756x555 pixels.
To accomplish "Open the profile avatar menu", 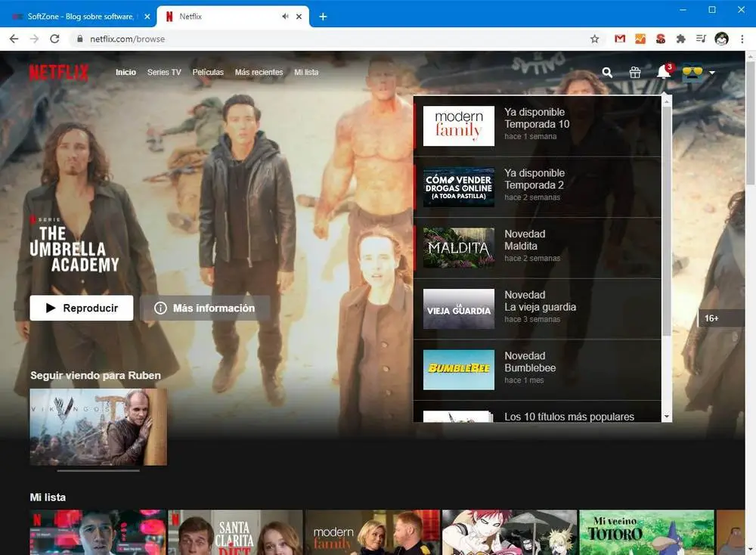I will [x=692, y=73].
